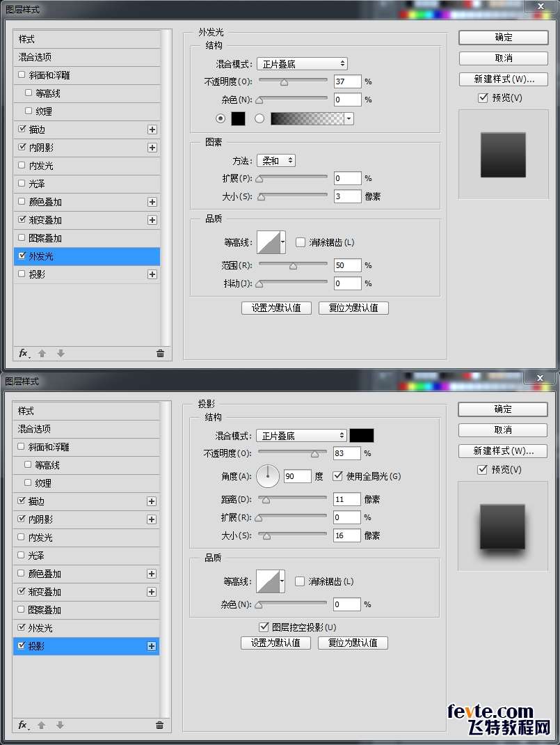The image size is (560, 745).
Task: Select 外发光 item in top dialog list
Action: coord(87,256)
